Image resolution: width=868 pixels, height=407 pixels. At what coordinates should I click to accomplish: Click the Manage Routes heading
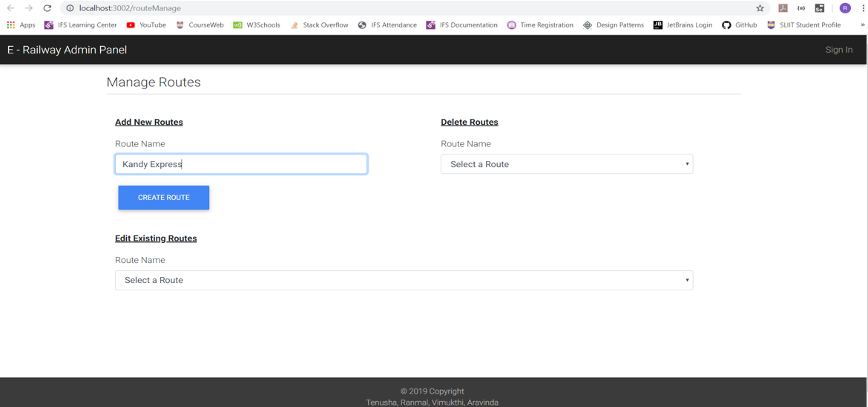click(x=154, y=82)
